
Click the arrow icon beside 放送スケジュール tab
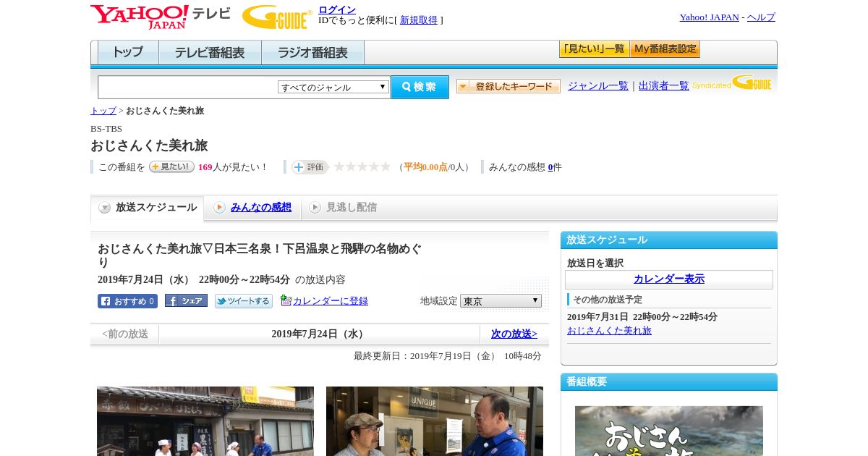(105, 208)
